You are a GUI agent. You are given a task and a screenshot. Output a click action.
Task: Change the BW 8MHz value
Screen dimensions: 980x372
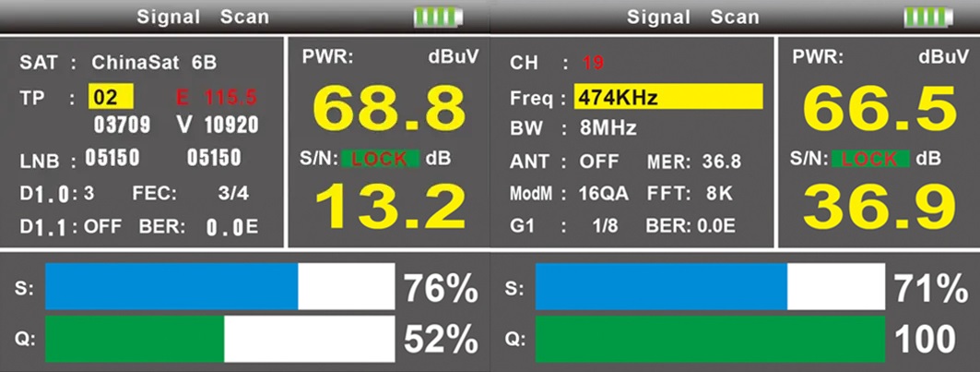[608, 128]
